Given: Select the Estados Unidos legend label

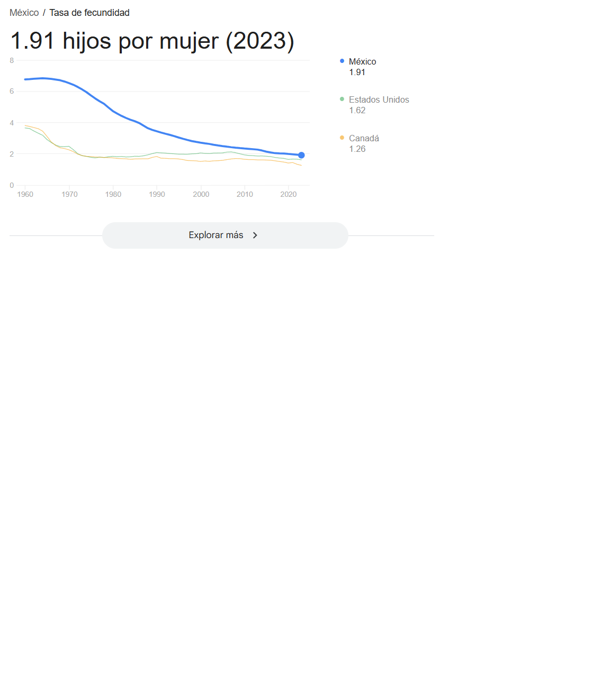Looking at the screenshot, I should (379, 100).
